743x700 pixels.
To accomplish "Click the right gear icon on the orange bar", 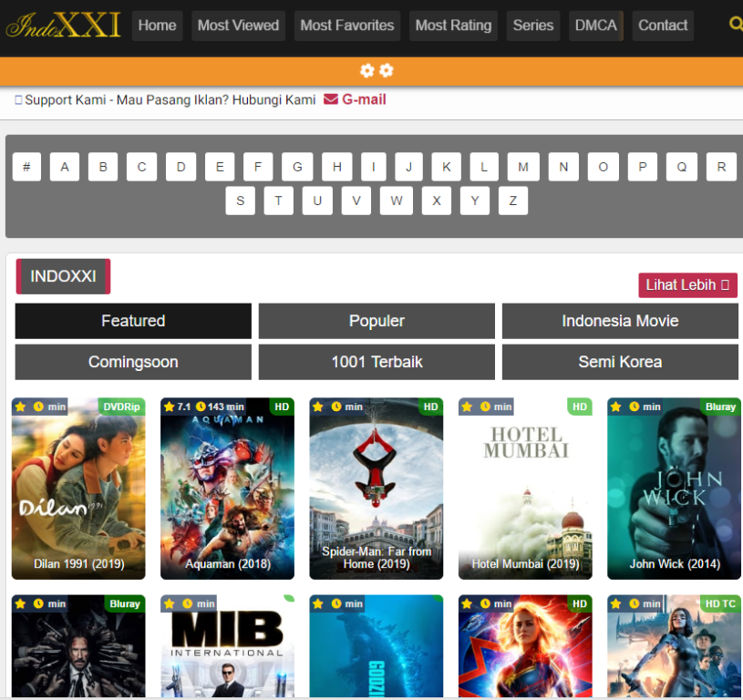I will (x=386, y=69).
